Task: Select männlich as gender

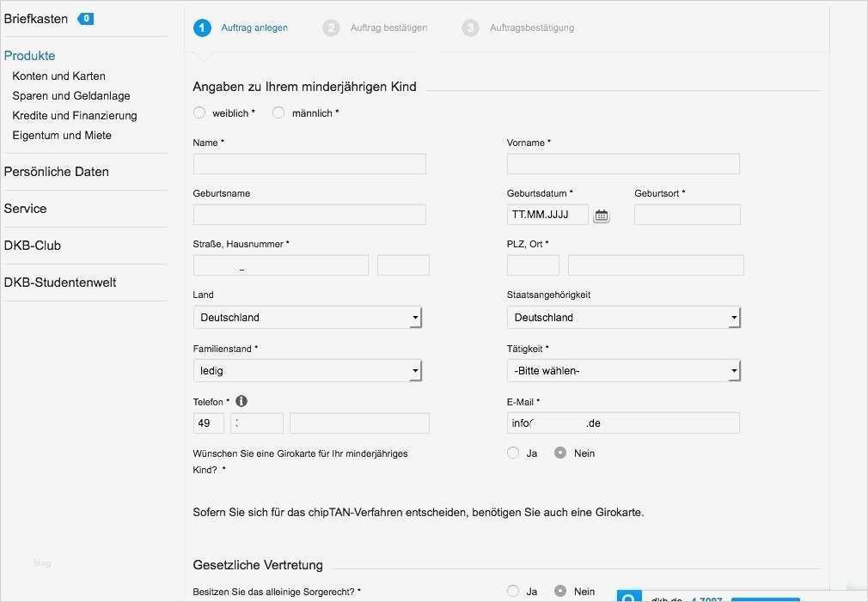Action: coord(278,112)
